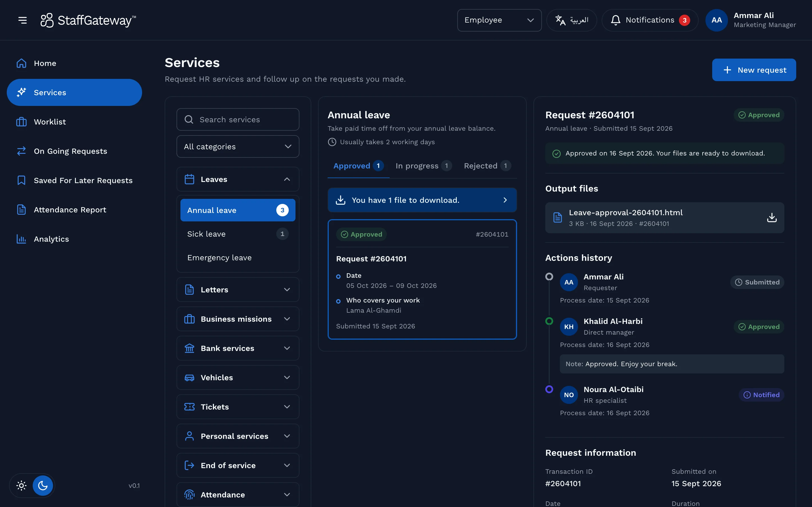Click the StaffGateway logo

[88, 20]
